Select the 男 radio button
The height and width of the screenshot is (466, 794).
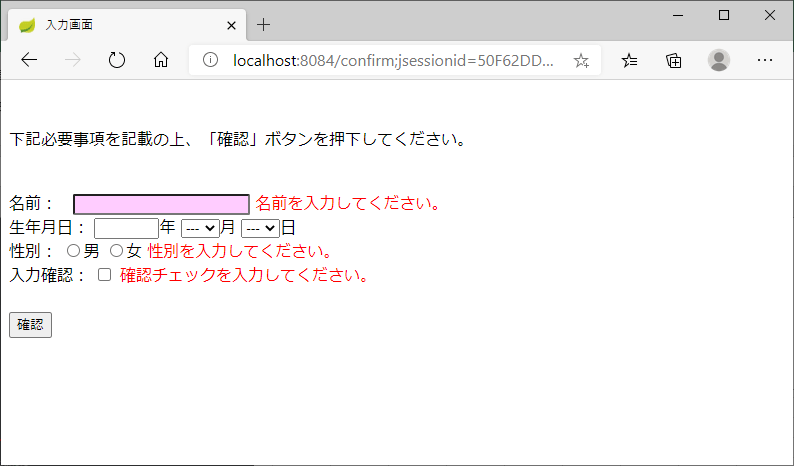[x=73, y=250]
